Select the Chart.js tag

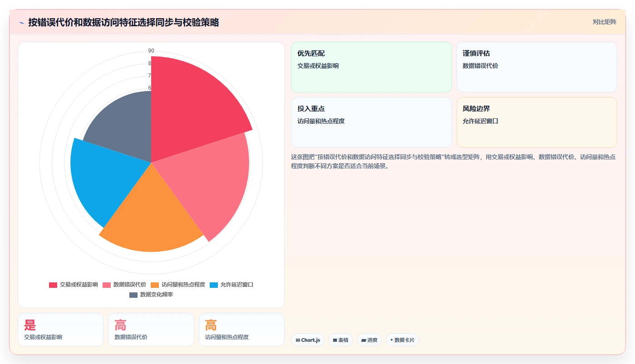(x=308, y=340)
